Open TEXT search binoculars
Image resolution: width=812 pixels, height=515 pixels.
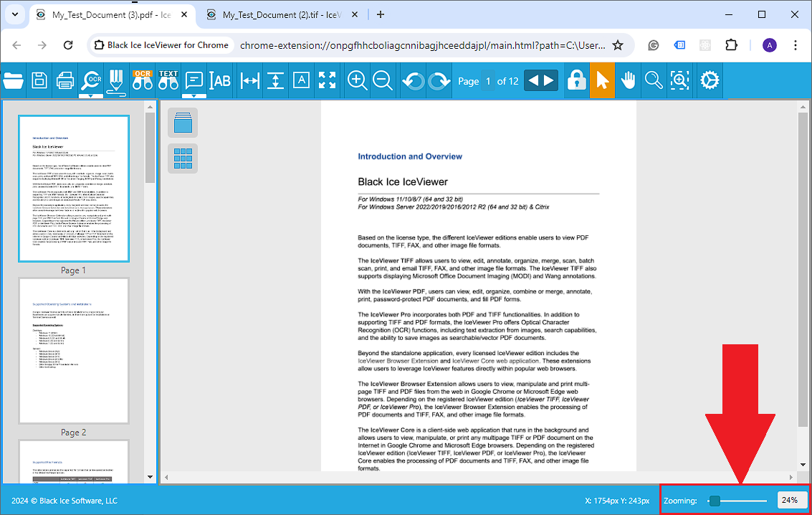tap(168, 80)
